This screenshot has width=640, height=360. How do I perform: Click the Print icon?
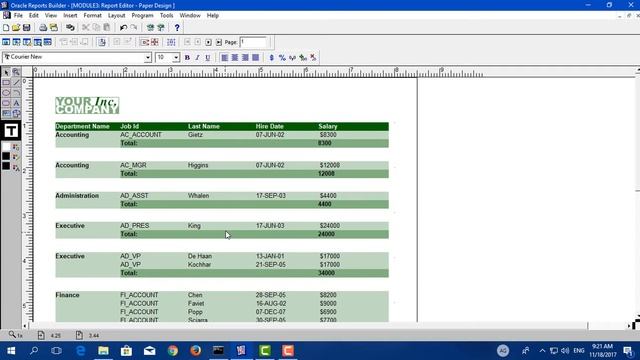point(43,28)
